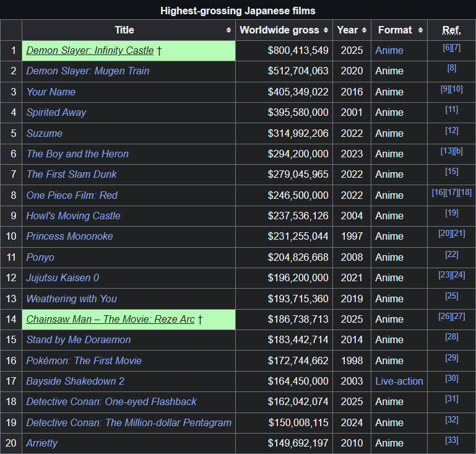
Task: Open Your Name film link
Action: tap(51, 92)
